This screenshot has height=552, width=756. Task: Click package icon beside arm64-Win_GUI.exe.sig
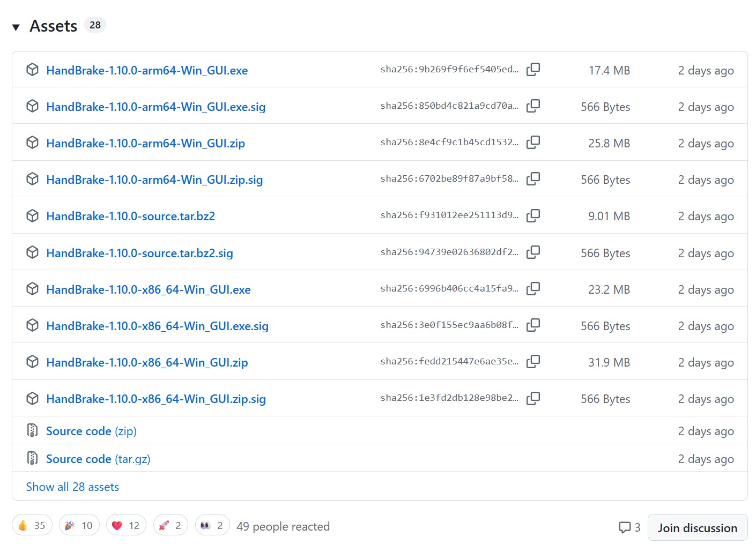33,106
